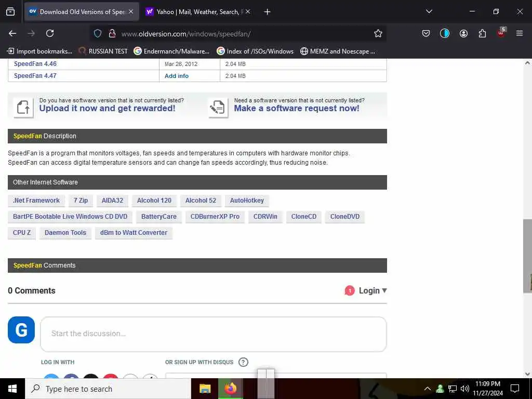Open the Index of /ISOs/Windows bookmark
Viewport: 532px width, 399px height.
[255, 51]
